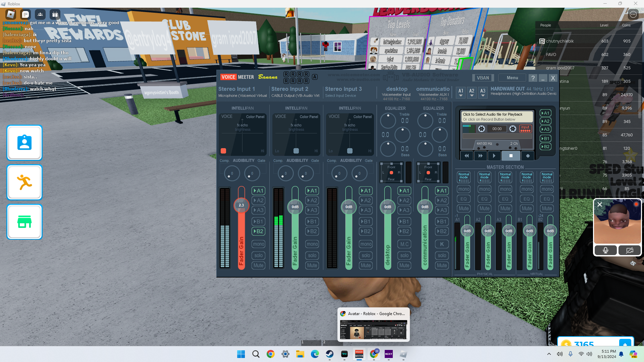Click the desktop strip fader knob

pyautogui.click(x=387, y=207)
